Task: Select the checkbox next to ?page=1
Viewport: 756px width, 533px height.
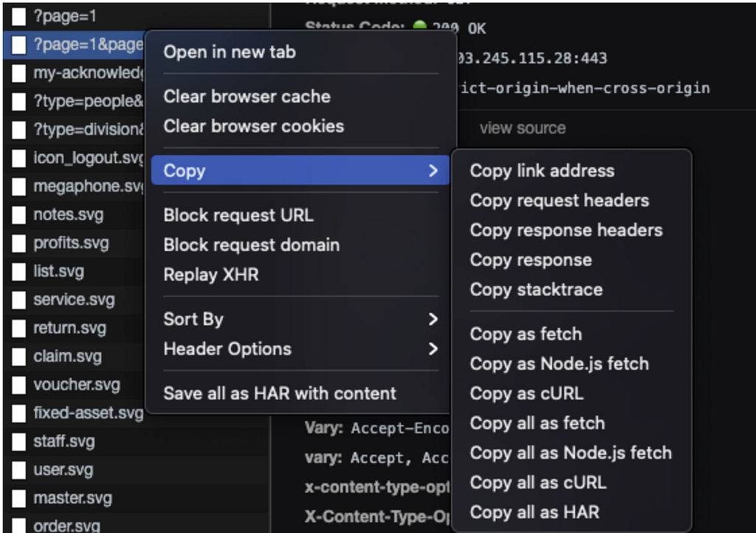Action: pos(18,16)
